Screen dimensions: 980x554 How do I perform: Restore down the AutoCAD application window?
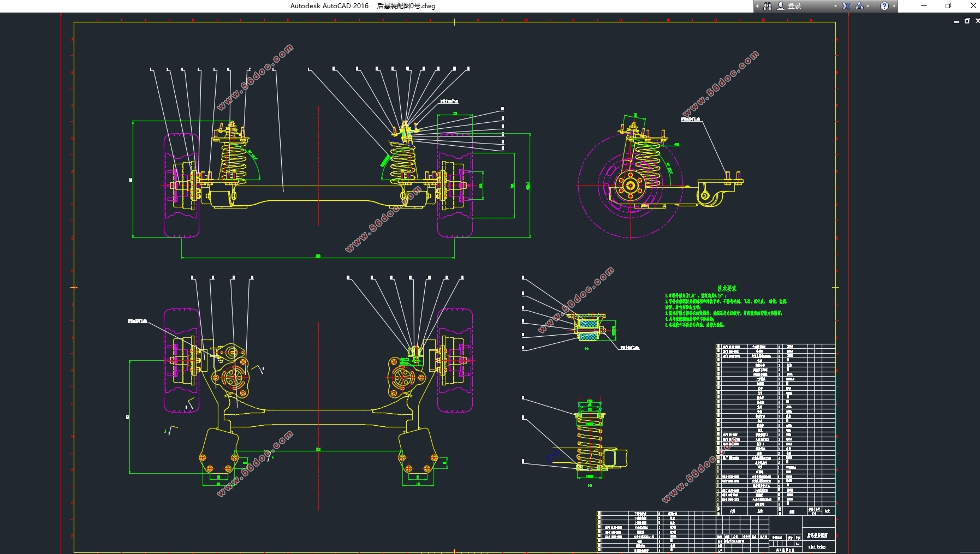click(948, 6)
